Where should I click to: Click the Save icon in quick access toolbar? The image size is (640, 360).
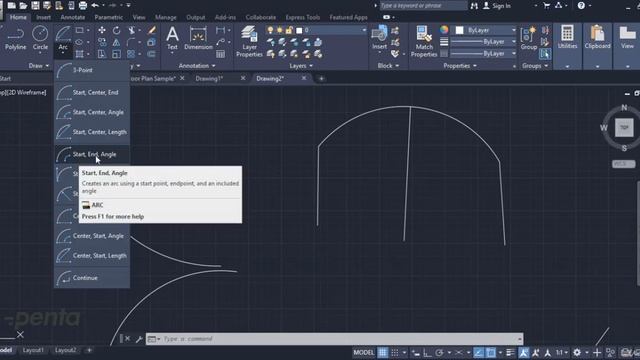click(36, 5)
